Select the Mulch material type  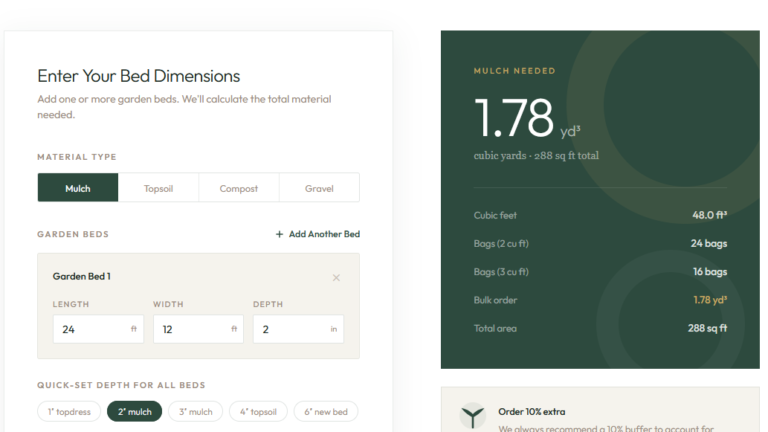point(78,188)
